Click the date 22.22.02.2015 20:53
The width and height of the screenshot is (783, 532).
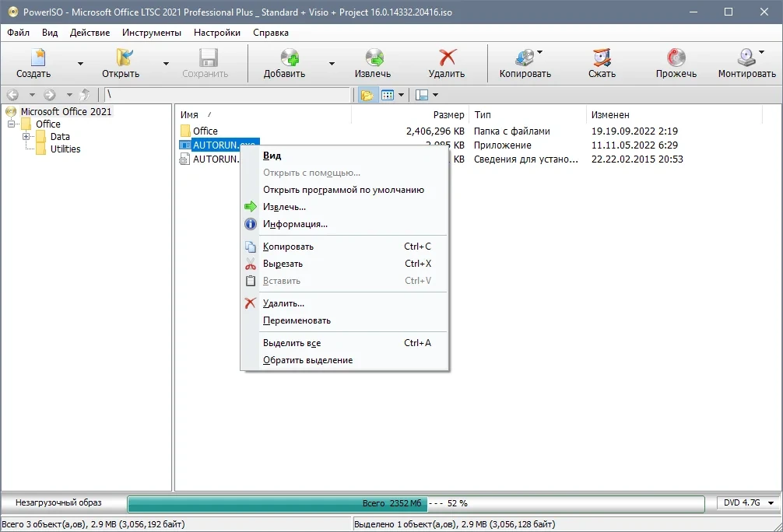click(x=637, y=159)
